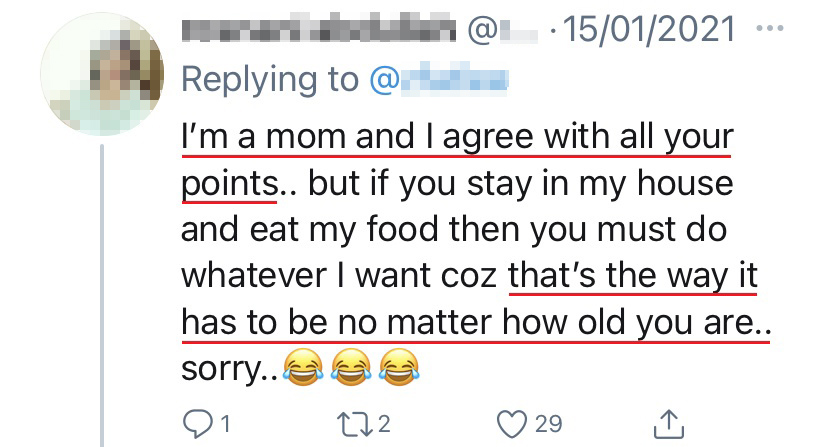Click the like count number 29
Image resolution: width=828 pixels, height=447 pixels.
pyautogui.click(x=548, y=424)
